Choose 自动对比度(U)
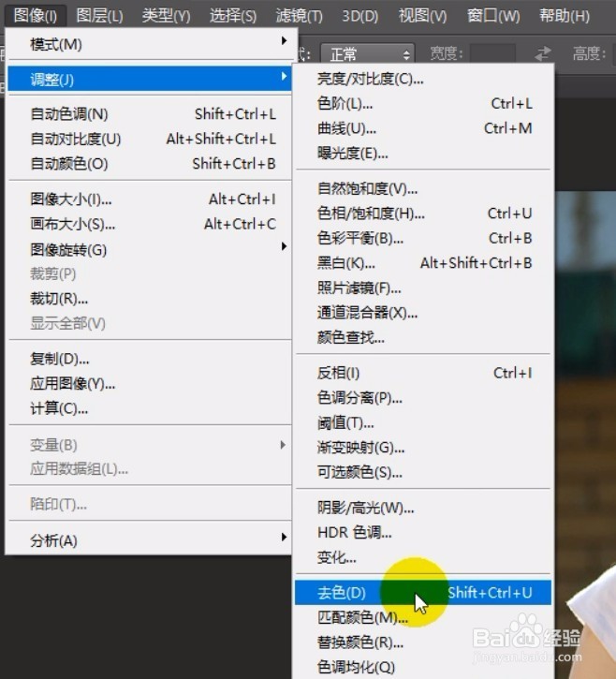Viewport: 616px width, 679px height. (150, 139)
